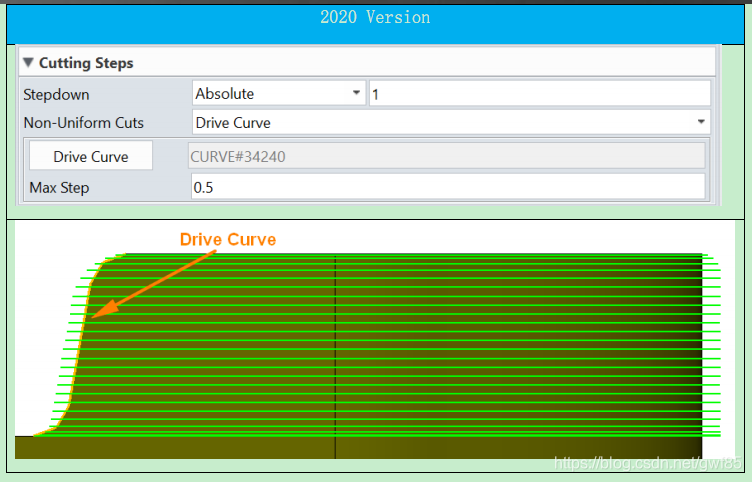Viewport: 752px width, 482px height.
Task: Click the orange Drive Curve annotation text
Action: point(227,240)
